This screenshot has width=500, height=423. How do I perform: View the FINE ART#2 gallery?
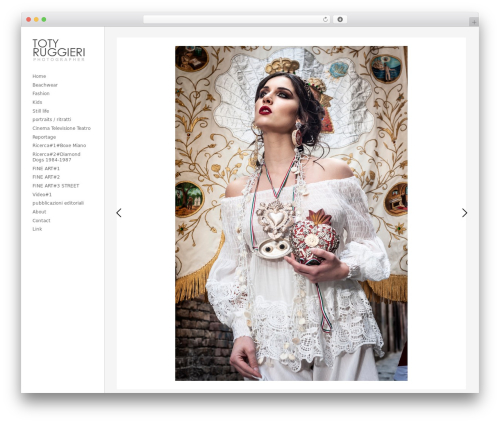pyautogui.click(x=46, y=177)
